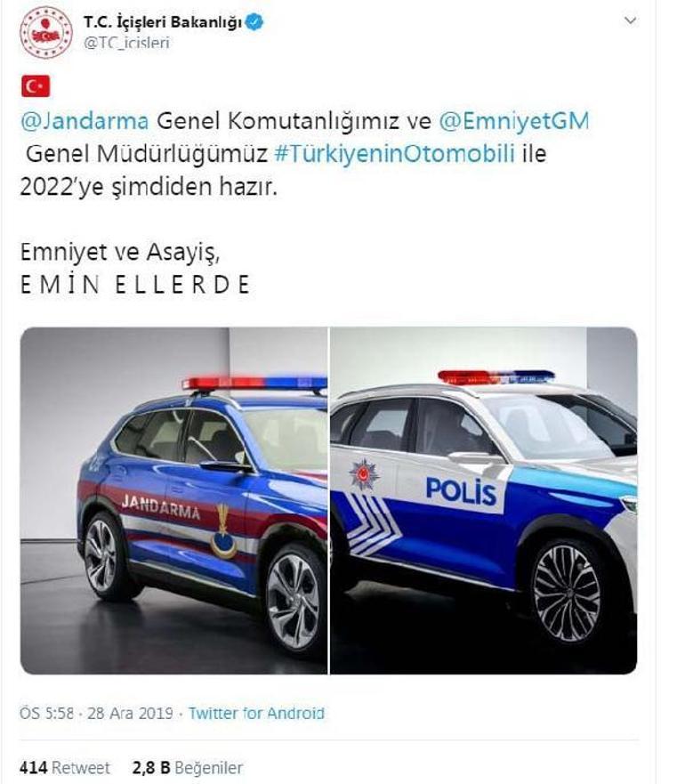
Task: Open the #TürkiyeninOtomobili hashtag
Action: pos(395,154)
